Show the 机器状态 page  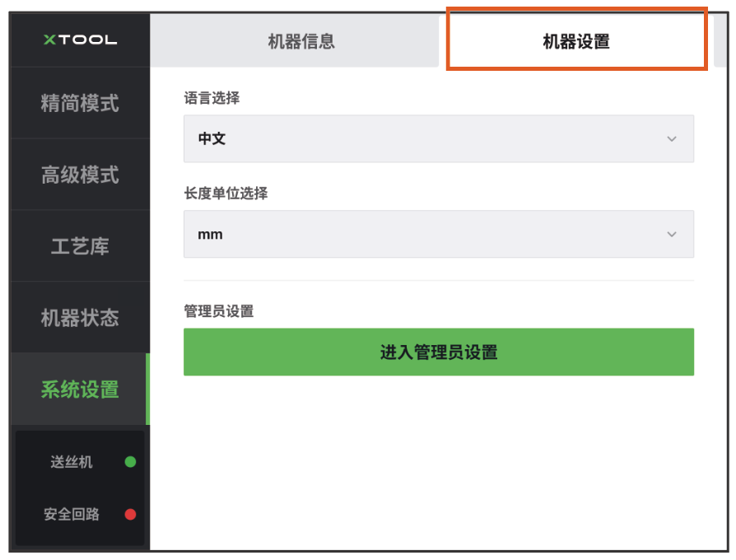click(x=80, y=318)
